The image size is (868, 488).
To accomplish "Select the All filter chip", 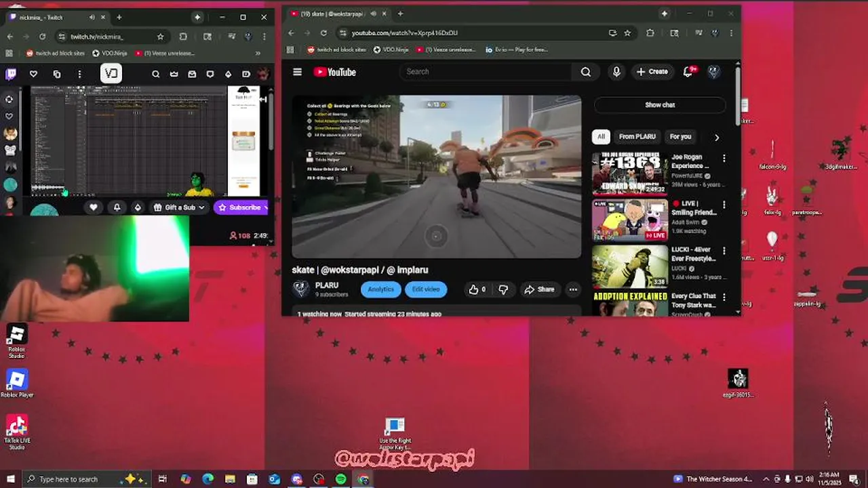I will coord(601,137).
